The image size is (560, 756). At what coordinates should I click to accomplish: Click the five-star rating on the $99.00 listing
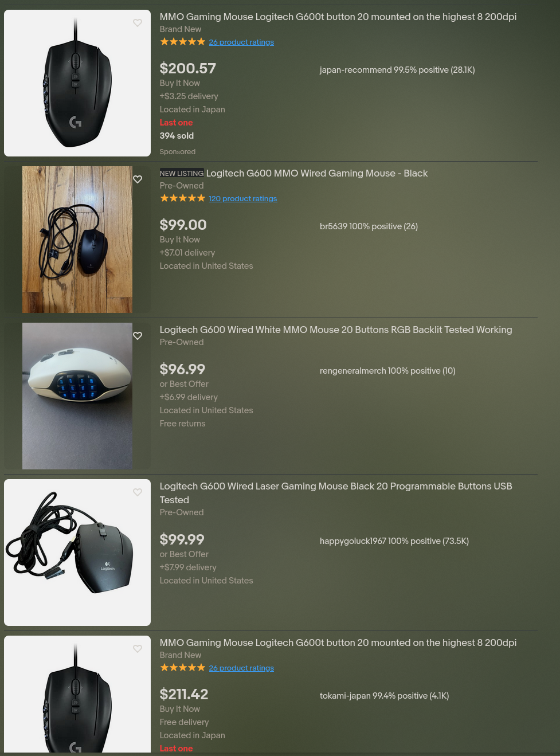click(182, 198)
